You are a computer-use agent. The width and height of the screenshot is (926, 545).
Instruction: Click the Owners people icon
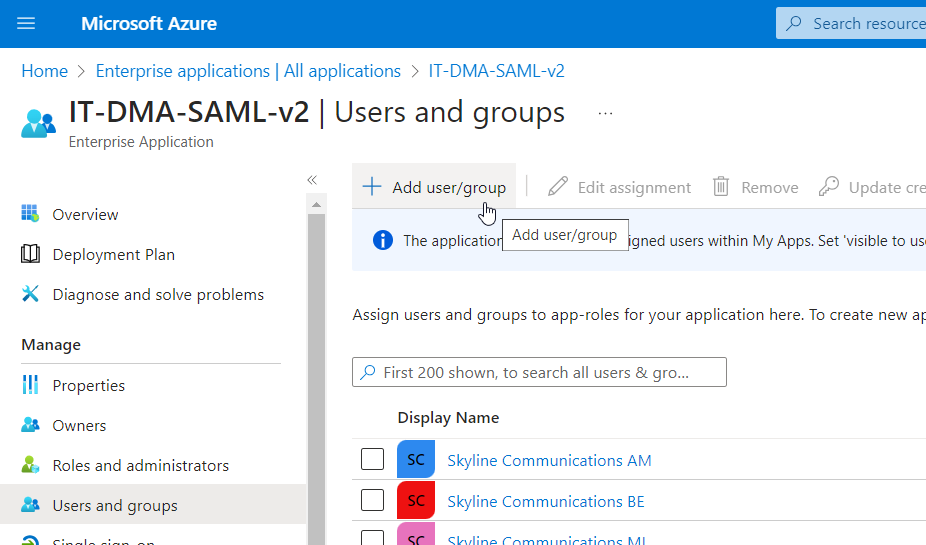point(30,425)
